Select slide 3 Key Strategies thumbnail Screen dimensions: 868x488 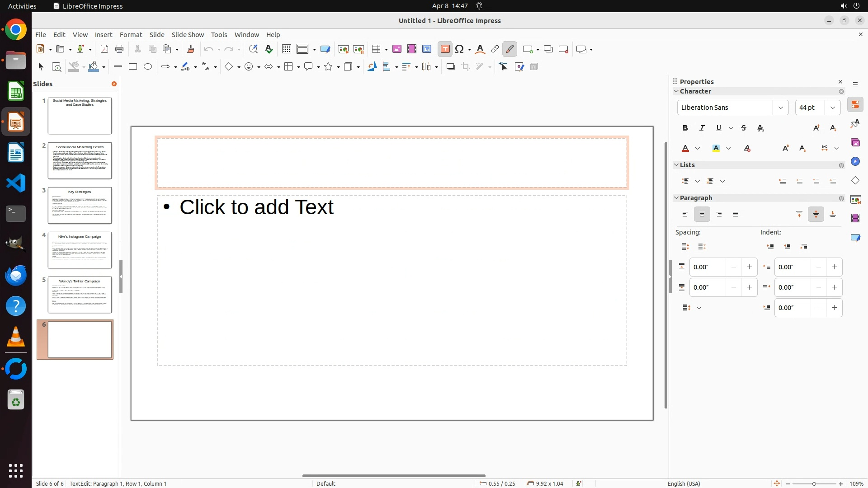point(80,206)
